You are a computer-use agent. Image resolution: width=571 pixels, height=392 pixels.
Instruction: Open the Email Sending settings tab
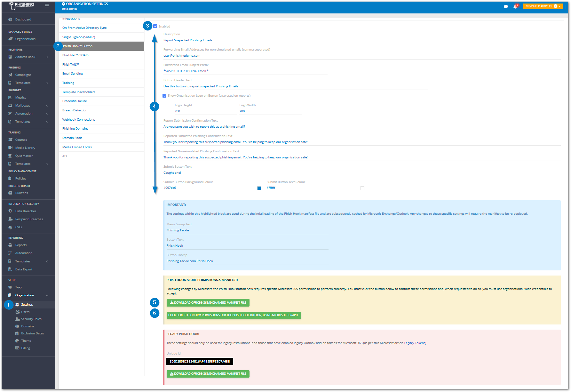(x=102, y=74)
